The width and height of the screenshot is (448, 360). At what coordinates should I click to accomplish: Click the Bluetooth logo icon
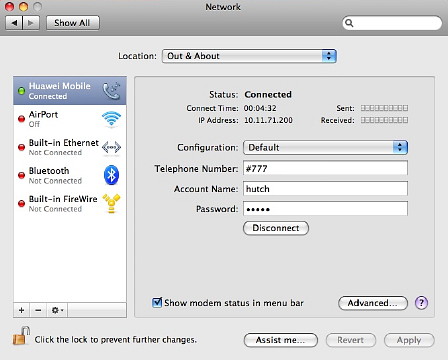pyautogui.click(x=111, y=175)
